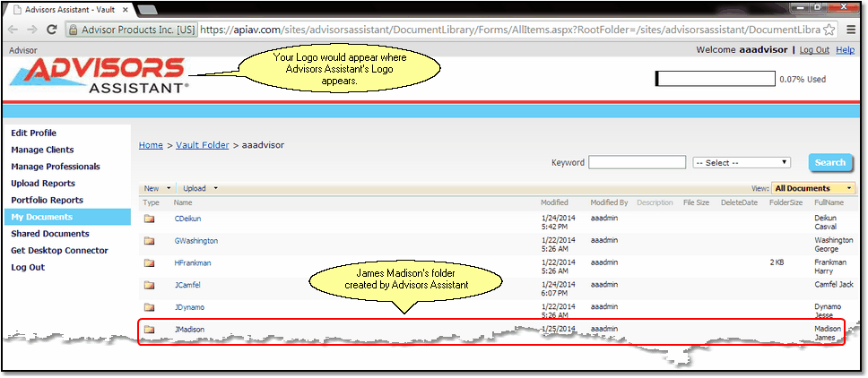Click the Washington George full name cell

click(834, 245)
